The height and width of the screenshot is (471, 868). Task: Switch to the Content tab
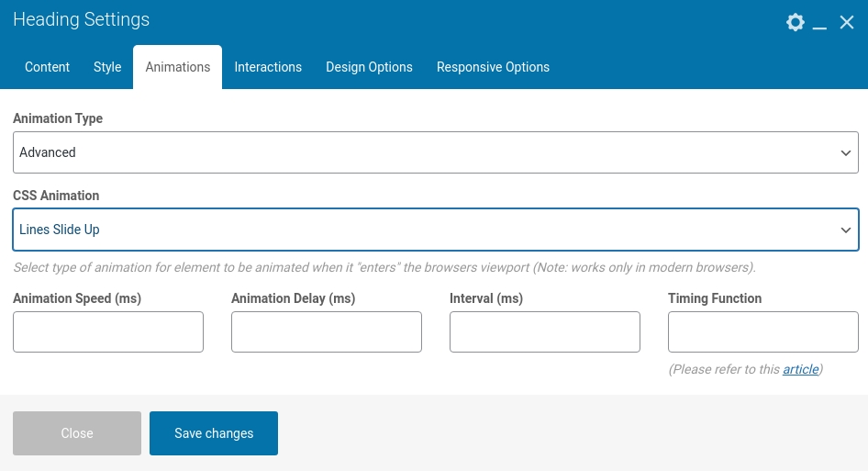47,67
